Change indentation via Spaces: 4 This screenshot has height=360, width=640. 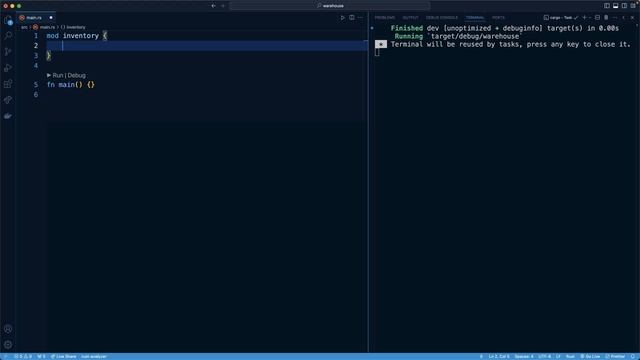(x=524, y=356)
